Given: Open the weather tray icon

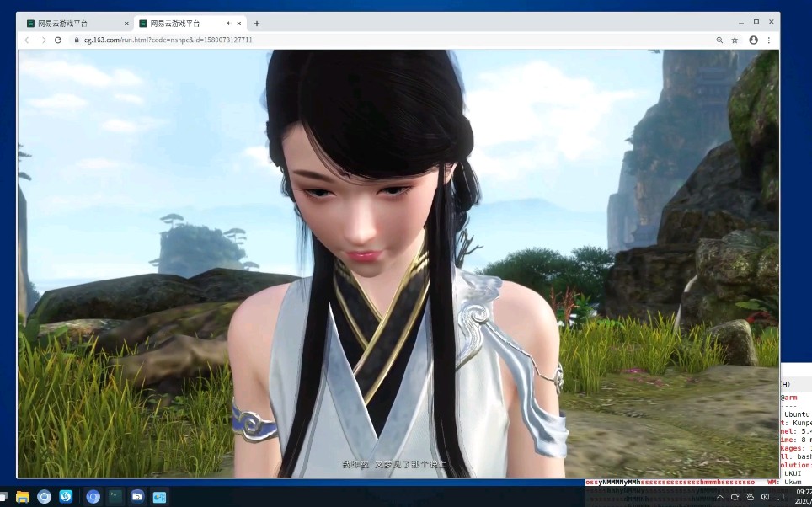Looking at the screenshot, I should click(751, 497).
